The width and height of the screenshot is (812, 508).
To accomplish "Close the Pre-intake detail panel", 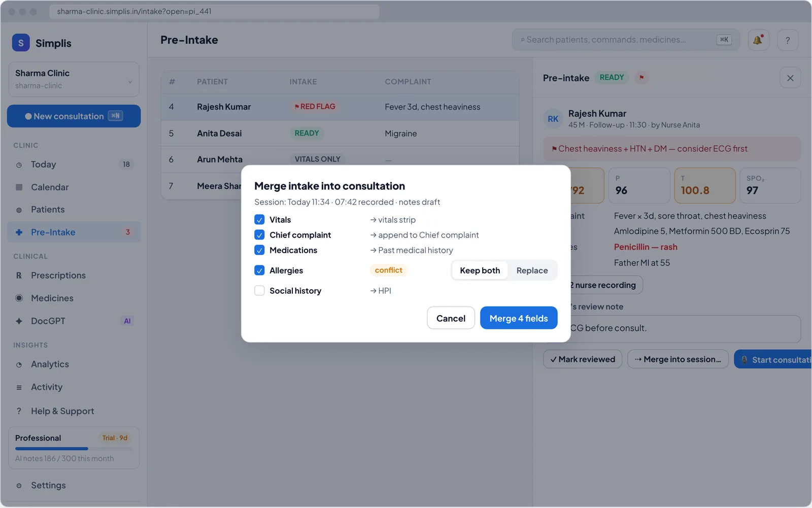I will [790, 78].
